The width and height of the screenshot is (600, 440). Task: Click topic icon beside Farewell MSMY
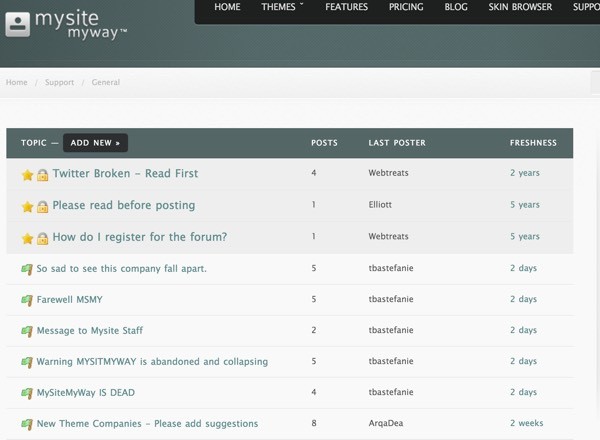[27, 300]
